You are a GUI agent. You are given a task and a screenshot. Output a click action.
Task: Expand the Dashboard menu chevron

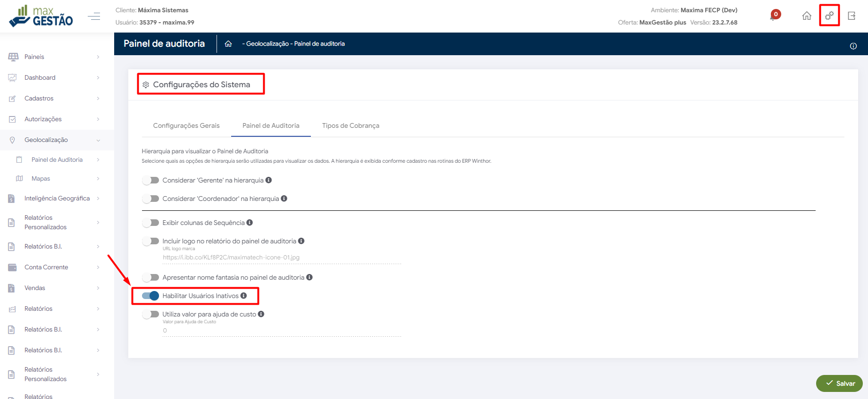[x=98, y=78]
